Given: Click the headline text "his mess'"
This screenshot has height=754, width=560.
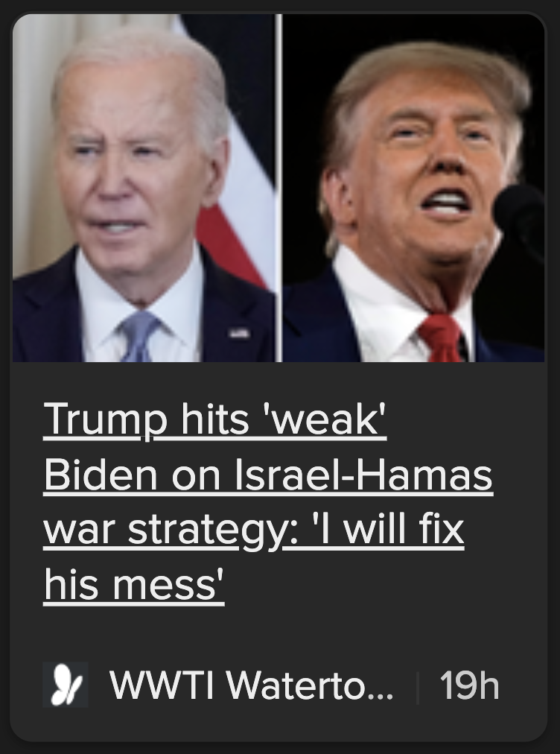Looking at the screenshot, I should point(134,585).
